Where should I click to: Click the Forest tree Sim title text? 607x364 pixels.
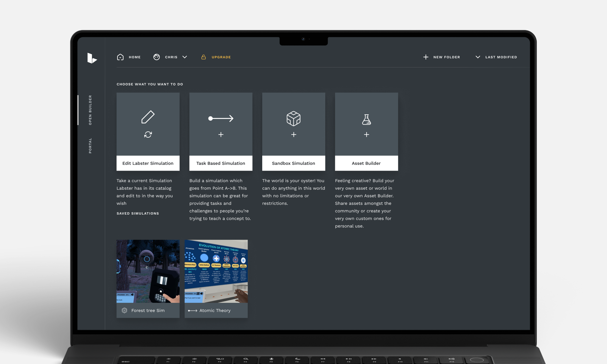[x=148, y=311]
